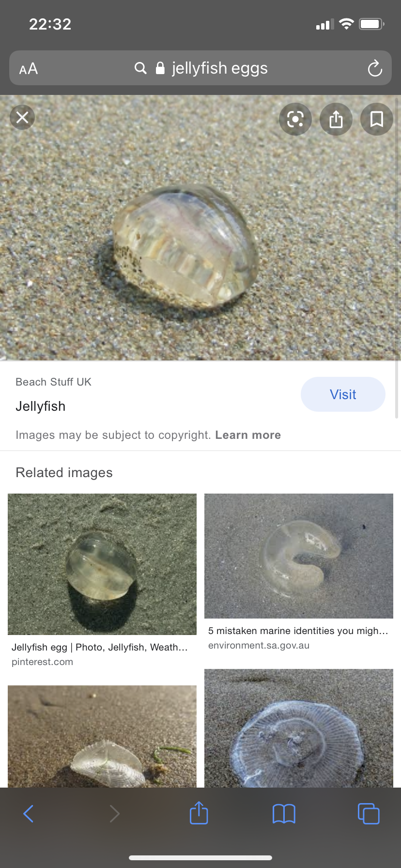Open the pinterest.com Jellyfish egg thumbnail
The width and height of the screenshot is (401, 868).
(x=102, y=564)
